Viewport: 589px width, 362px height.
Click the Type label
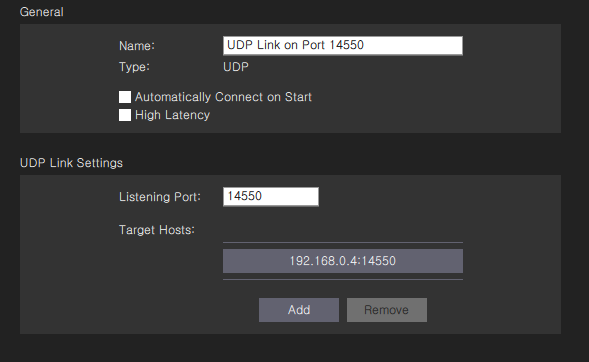click(x=134, y=67)
